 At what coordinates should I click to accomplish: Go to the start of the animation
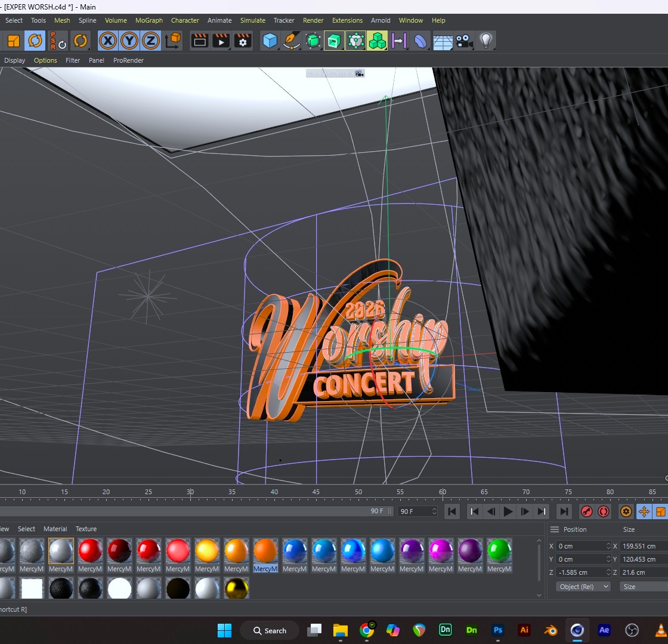click(x=452, y=511)
